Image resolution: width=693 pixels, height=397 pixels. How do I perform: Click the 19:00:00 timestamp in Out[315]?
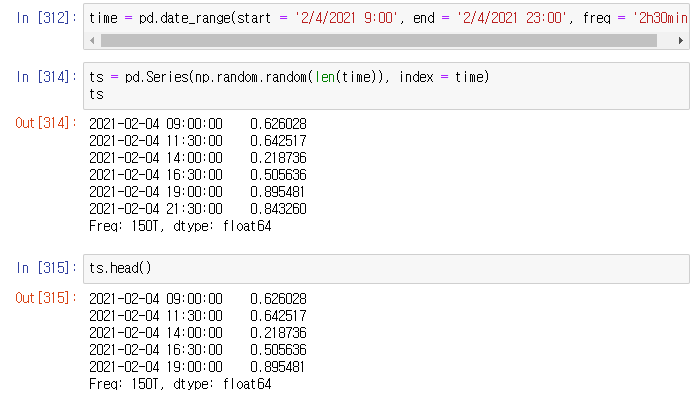point(156,367)
